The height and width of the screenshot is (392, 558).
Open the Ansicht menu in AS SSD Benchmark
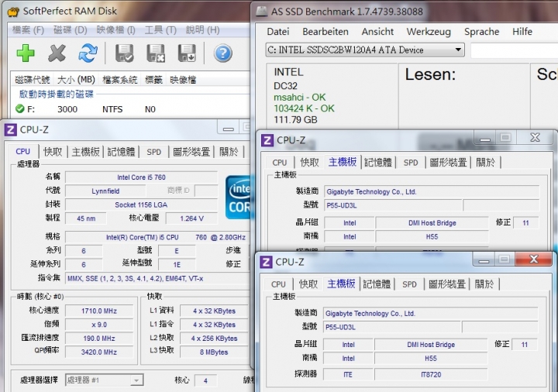[377, 32]
